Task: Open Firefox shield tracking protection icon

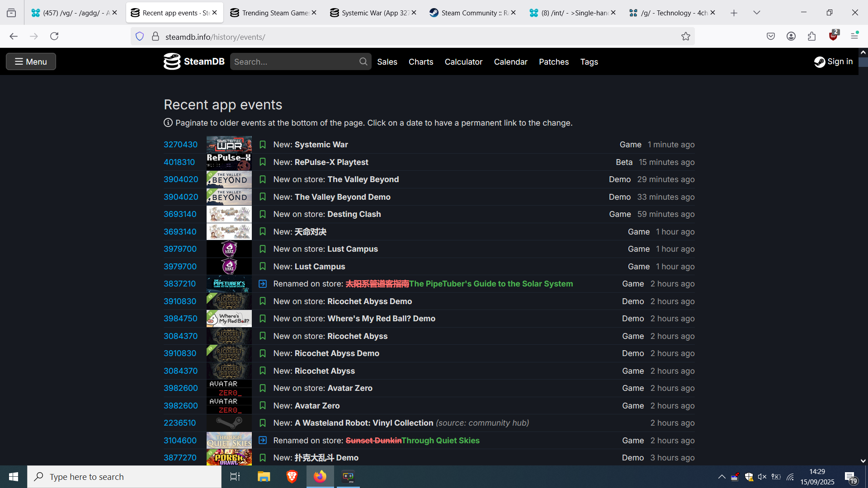Action: point(140,37)
